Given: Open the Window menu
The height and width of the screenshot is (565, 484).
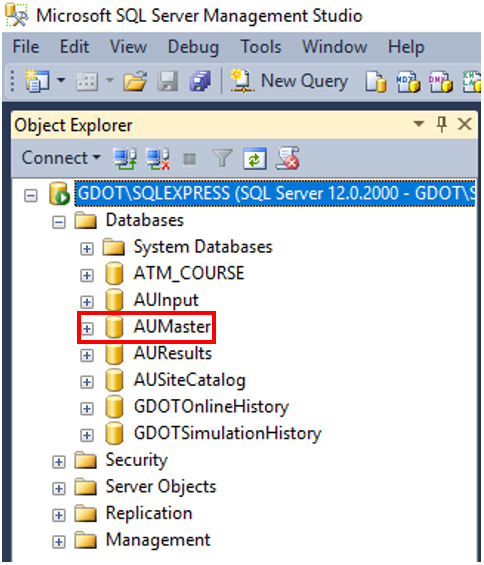Looking at the screenshot, I should pos(335,47).
